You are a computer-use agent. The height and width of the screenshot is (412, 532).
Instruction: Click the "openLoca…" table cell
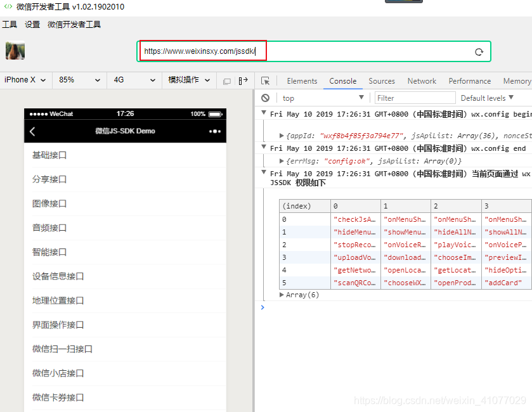click(406, 270)
